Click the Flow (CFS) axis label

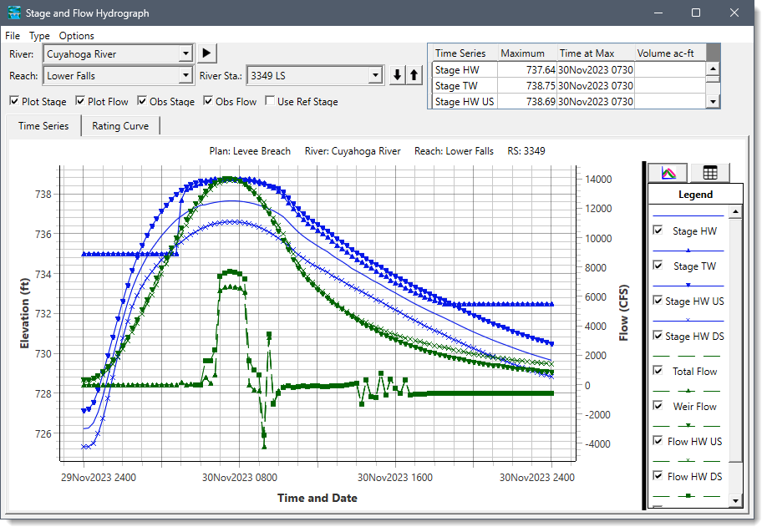tap(623, 313)
